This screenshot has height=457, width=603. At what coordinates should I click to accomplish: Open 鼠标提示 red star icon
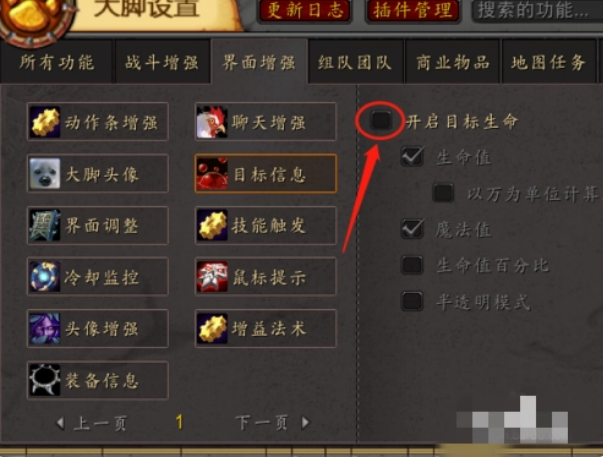tap(212, 277)
